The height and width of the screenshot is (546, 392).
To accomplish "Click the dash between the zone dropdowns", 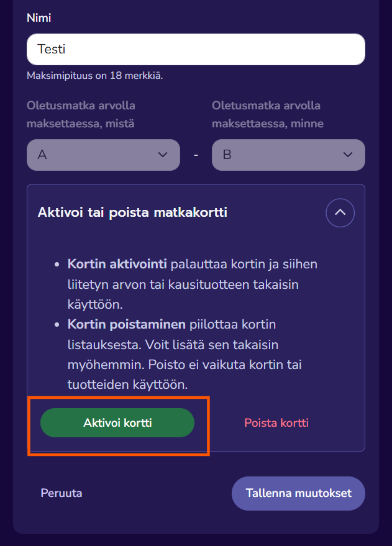I will point(196,155).
